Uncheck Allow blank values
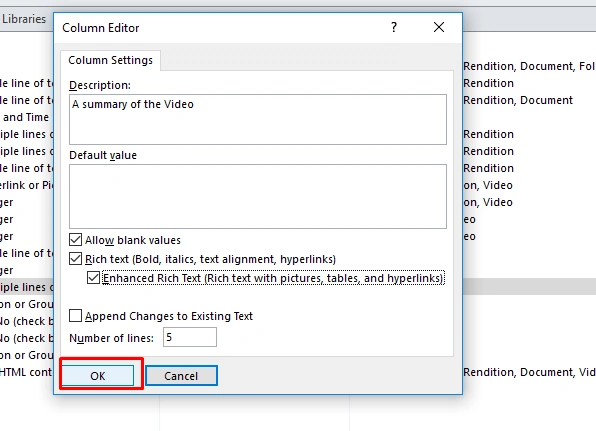This screenshot has width=596, height=431. pos(75,240)
